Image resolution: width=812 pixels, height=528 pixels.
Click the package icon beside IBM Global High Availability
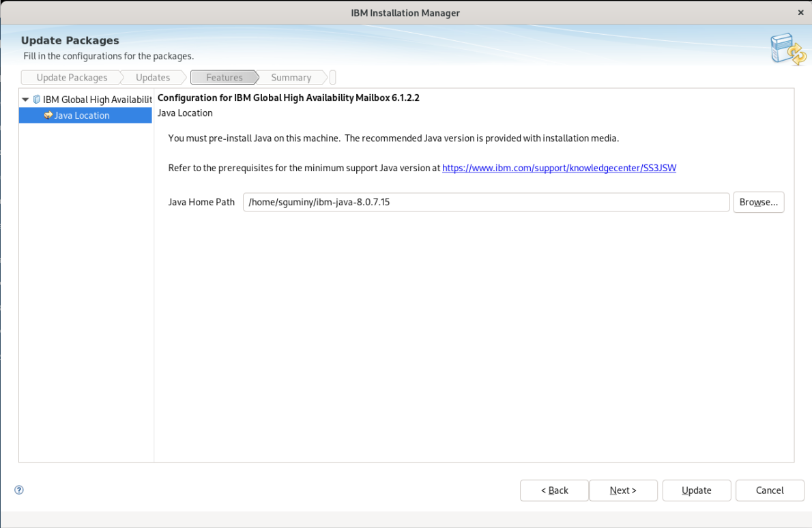tap(37, 100)
